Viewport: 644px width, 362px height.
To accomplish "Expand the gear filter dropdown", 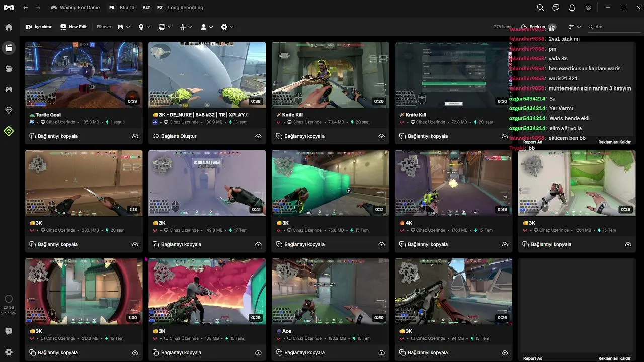I will 227,27.
